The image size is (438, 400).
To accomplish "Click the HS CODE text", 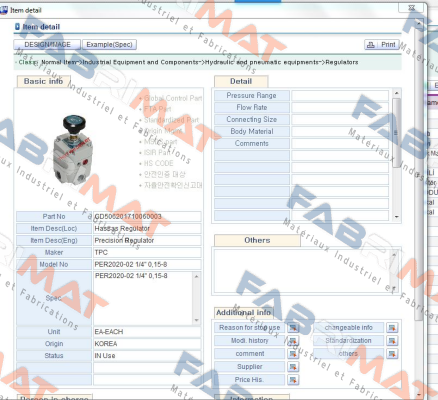I will [x=158, y=163].
